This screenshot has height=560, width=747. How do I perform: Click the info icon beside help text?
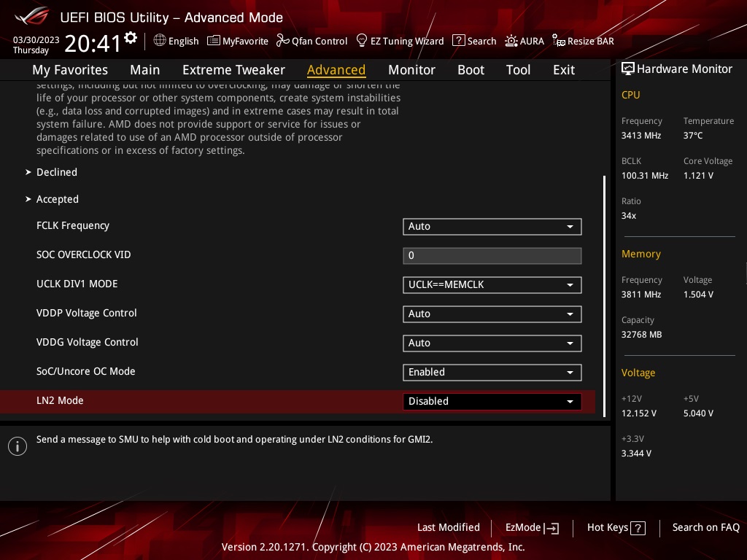click(18, 446)
